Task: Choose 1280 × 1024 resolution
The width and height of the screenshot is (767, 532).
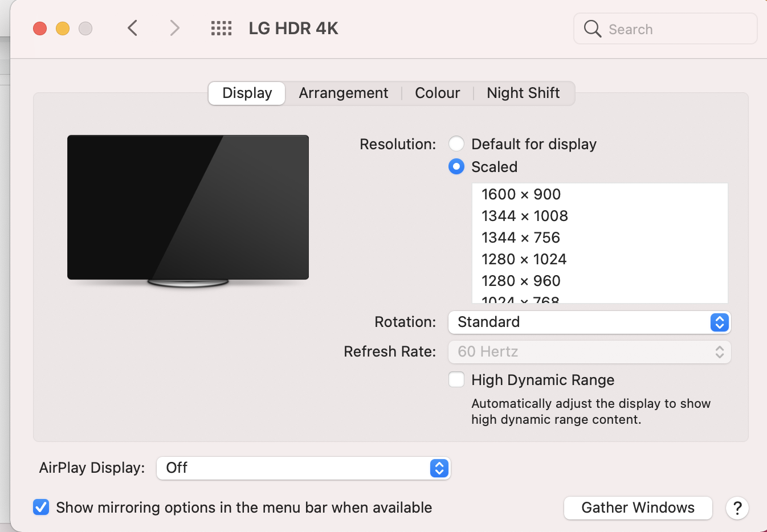Action: pyautogui.click(x=600, y=259)
